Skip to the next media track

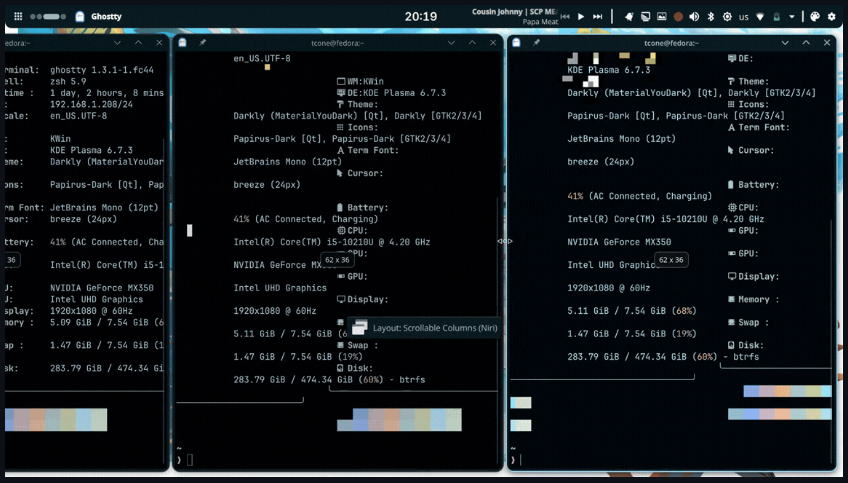598,17
